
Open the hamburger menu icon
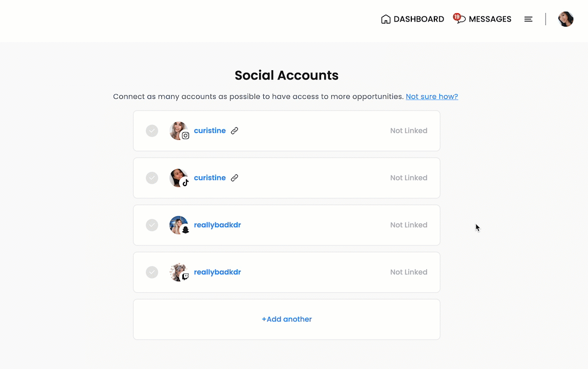tap(528, 19)
